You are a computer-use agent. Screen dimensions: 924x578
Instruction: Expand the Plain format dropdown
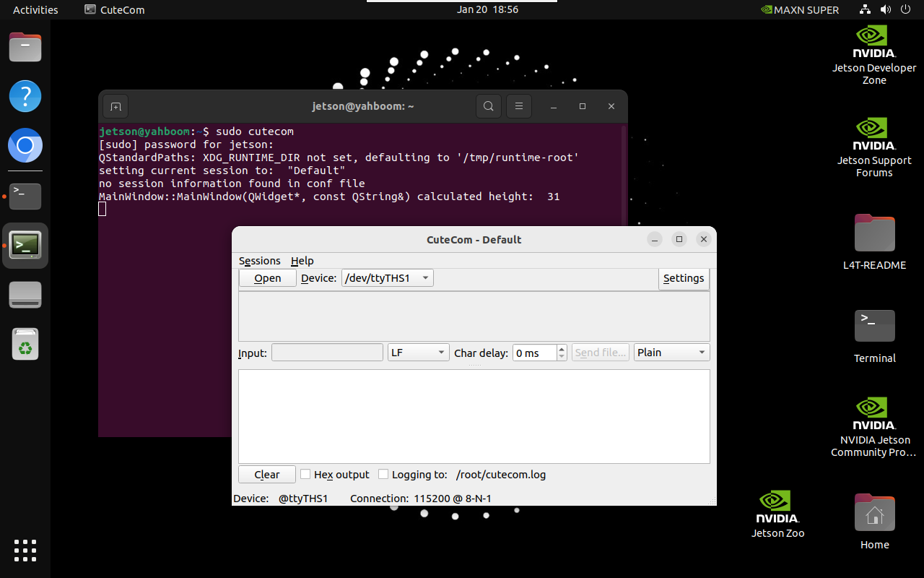[672, 353]
